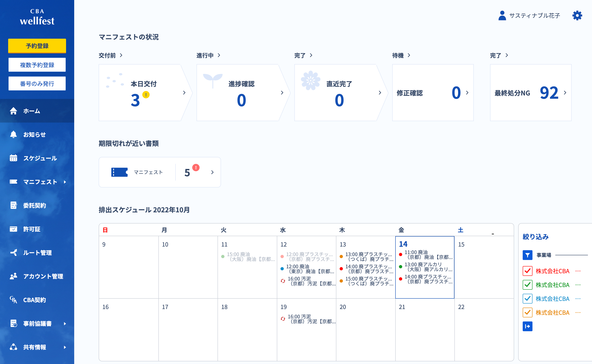Go to ホーム in sidebar
Image resolution: width=592 pixels, height=364 pixels.
click(31, 111)
